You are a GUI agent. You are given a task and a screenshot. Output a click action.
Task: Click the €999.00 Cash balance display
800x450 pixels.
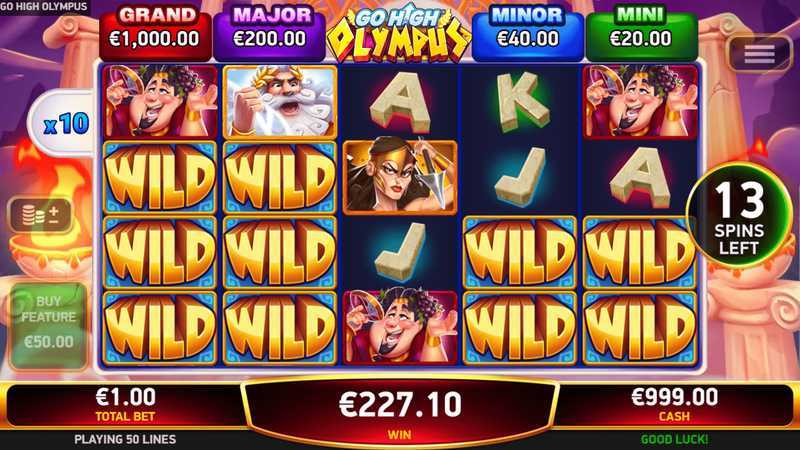click(x=674, y=404)
